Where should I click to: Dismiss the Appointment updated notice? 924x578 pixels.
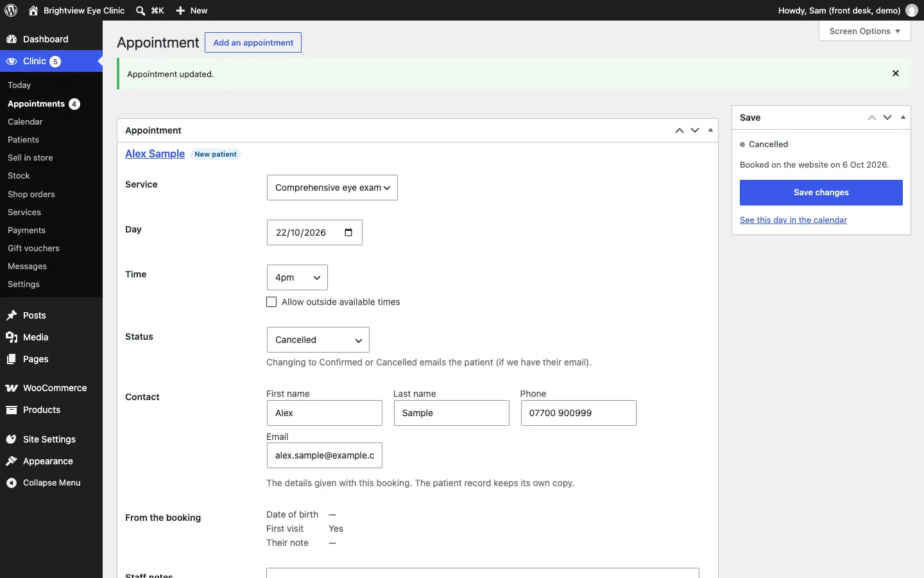tap(896, 73)
